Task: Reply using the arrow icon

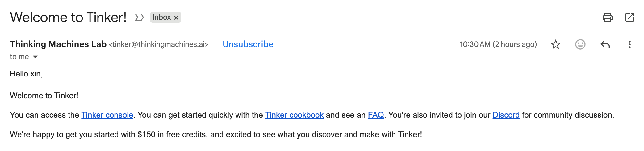Action: click(x=605, y=44)
